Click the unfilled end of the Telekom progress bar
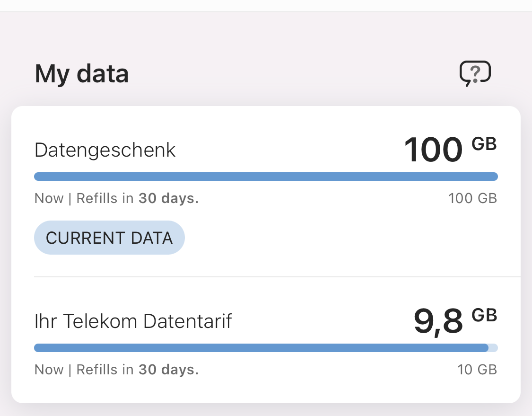The image size is (532, 416). (x=493, y=348)
